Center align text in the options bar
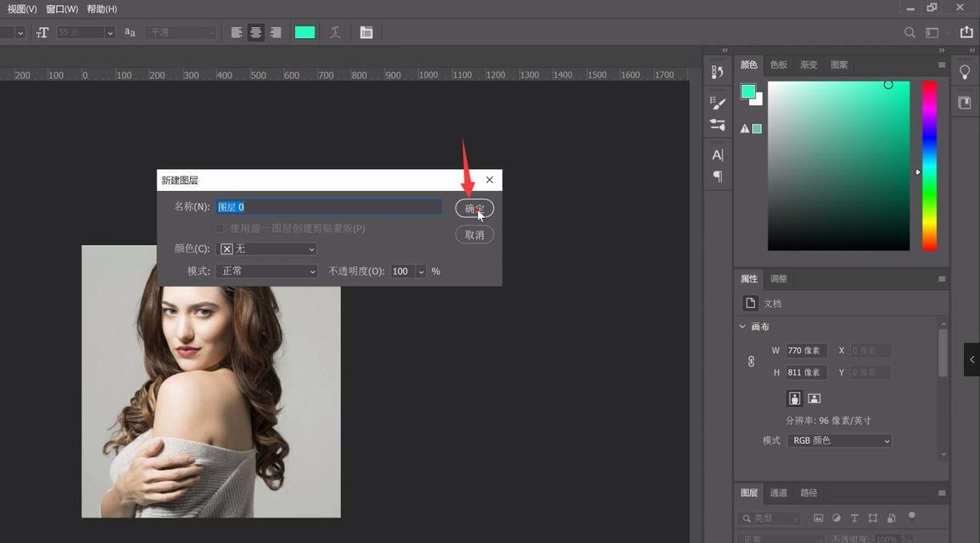Viewport: 980px width, 543px height. pos(255,32)
